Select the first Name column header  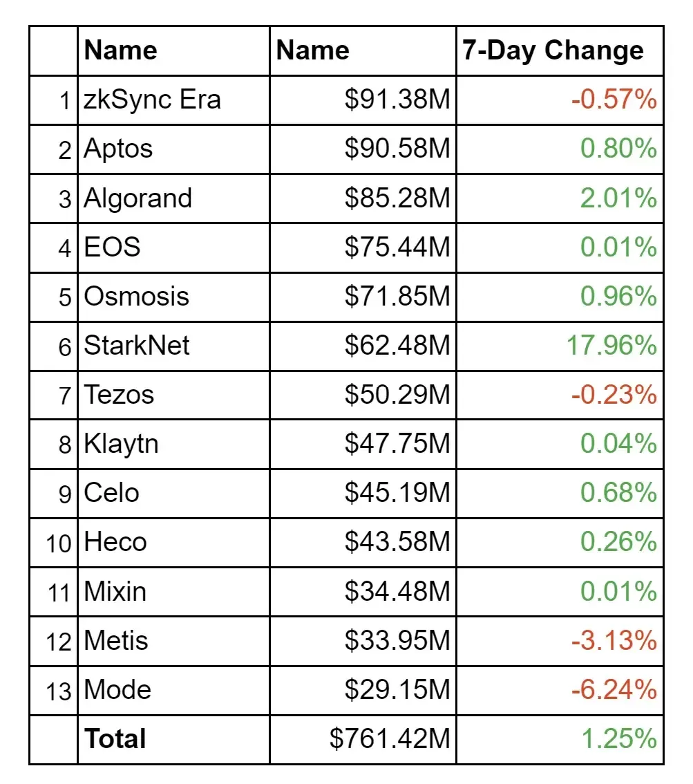tap(120, 50)
